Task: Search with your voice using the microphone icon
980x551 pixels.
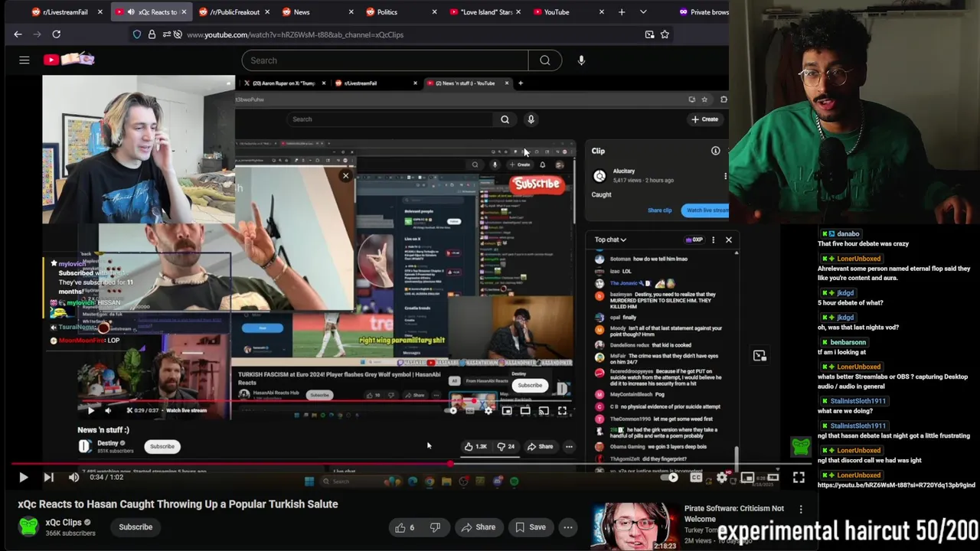Action: 581,60
